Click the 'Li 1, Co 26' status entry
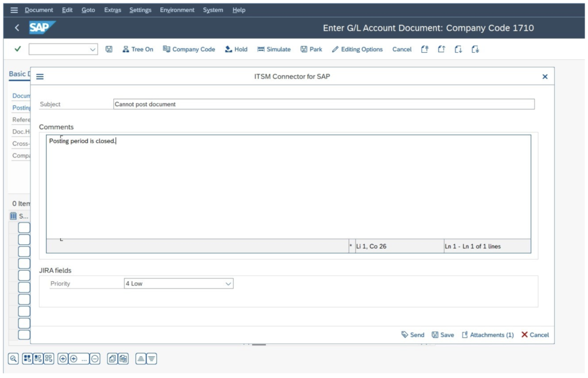 point(372,246)
